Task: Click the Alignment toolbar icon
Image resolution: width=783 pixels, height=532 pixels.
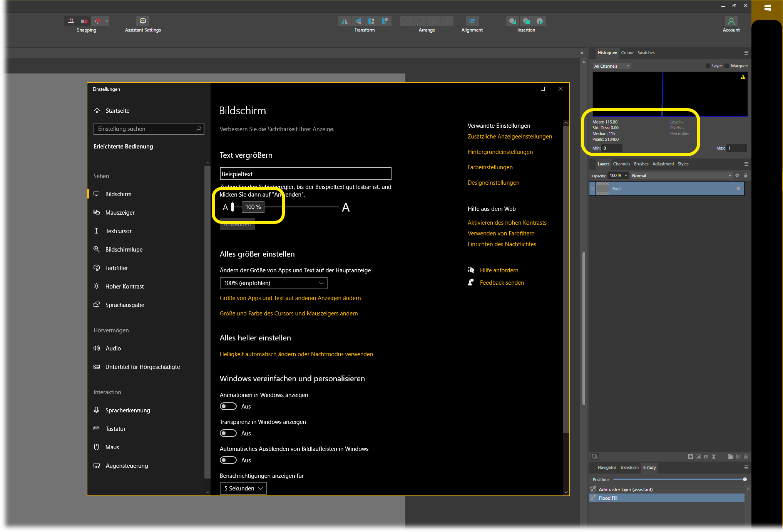Action: pos(472,21)
